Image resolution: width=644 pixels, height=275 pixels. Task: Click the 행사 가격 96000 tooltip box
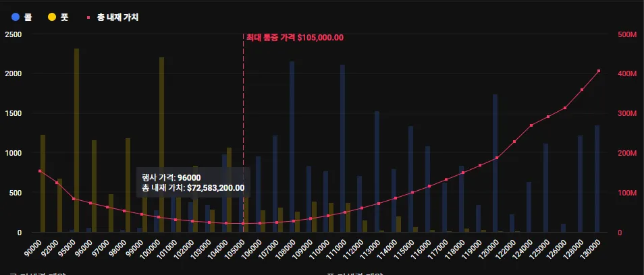pos(193,183)
